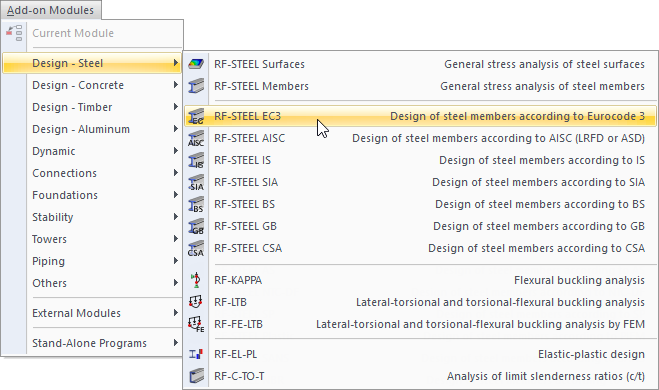Expand the Design - Concrete submenu arrow
This screenshot has height=390, width=659.
point(175,85)
